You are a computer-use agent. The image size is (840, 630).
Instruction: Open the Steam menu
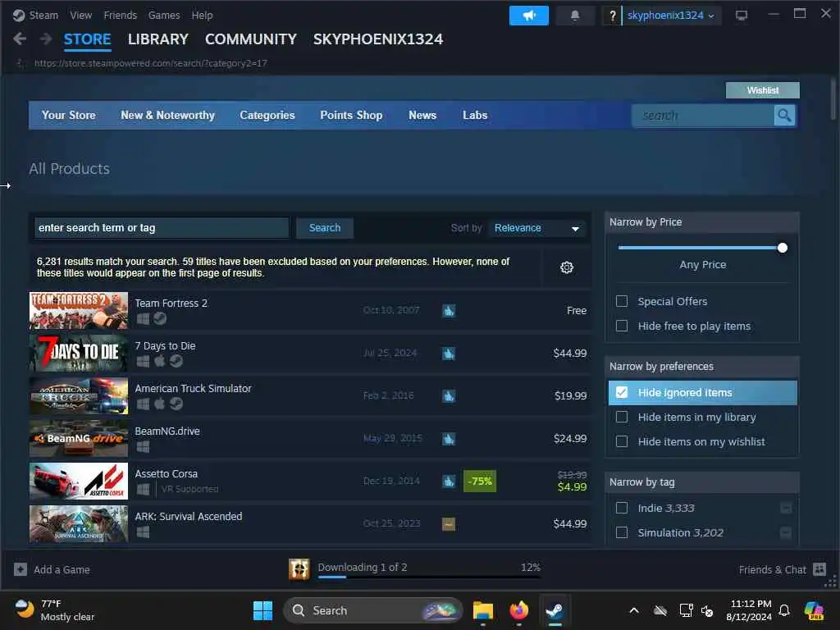click(x=43, y=16)
